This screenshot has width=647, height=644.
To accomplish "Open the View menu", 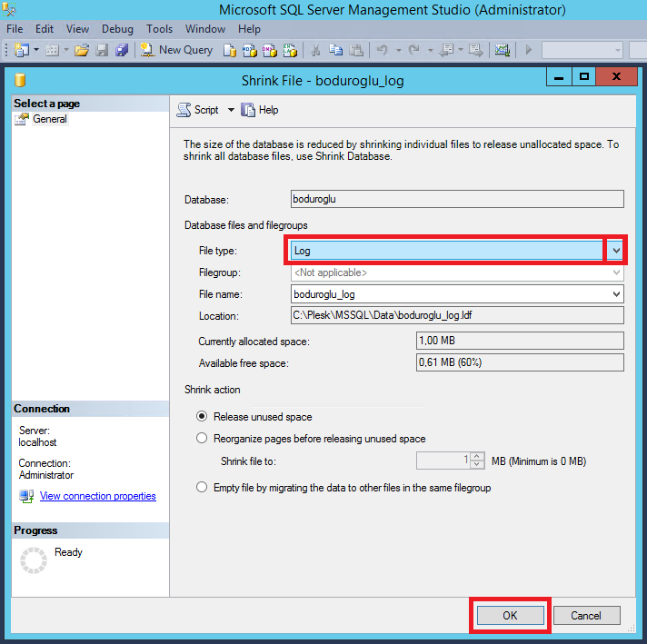I will point(77,29).
